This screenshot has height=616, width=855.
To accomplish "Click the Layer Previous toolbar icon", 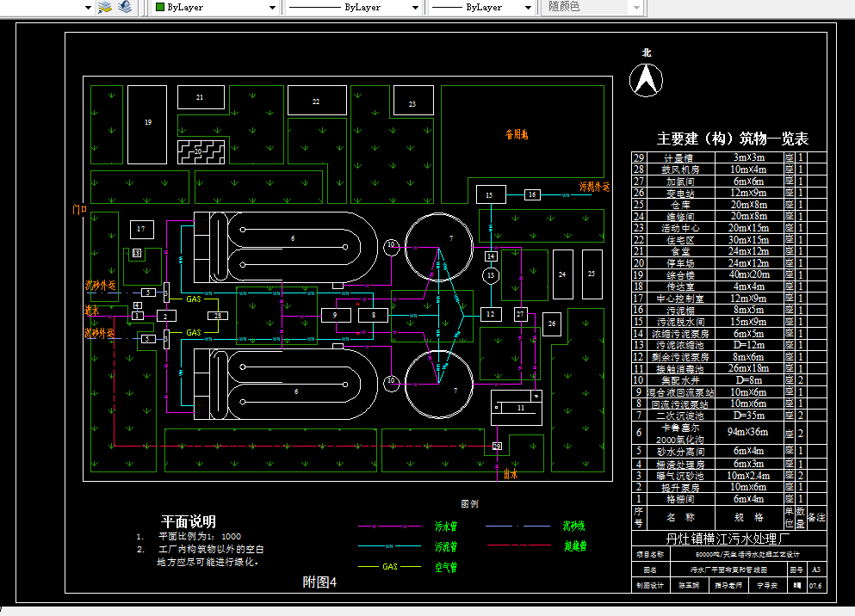I will [x=123, y=8].
